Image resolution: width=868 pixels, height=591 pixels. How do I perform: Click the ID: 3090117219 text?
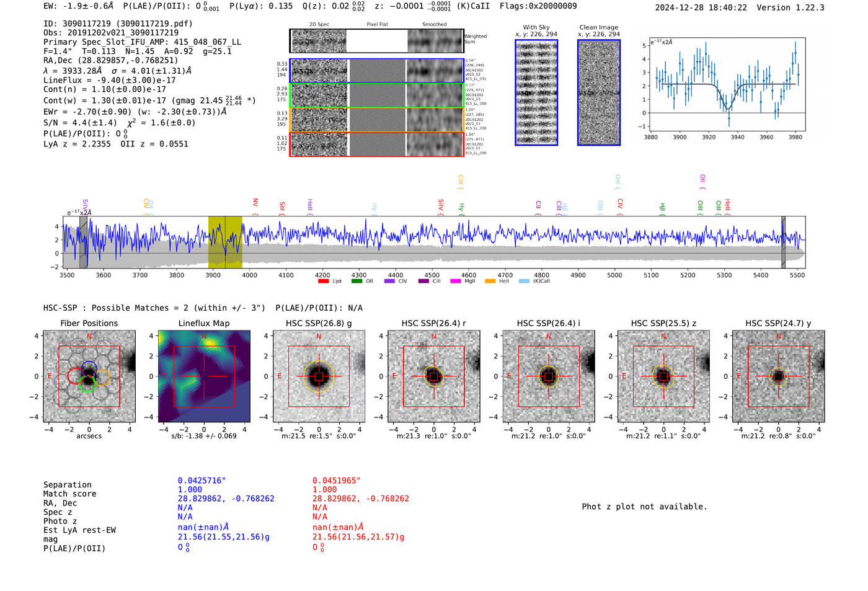coord(118,24)
